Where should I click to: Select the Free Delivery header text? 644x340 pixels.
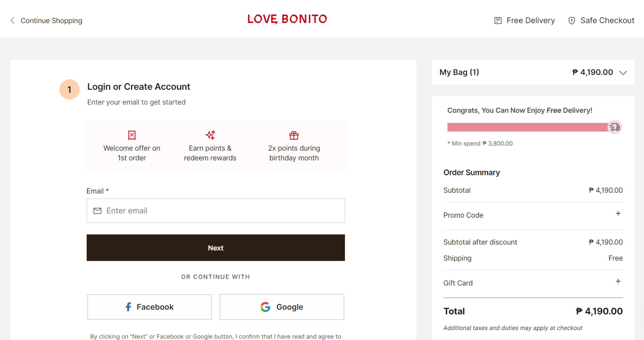coord(530,20)
